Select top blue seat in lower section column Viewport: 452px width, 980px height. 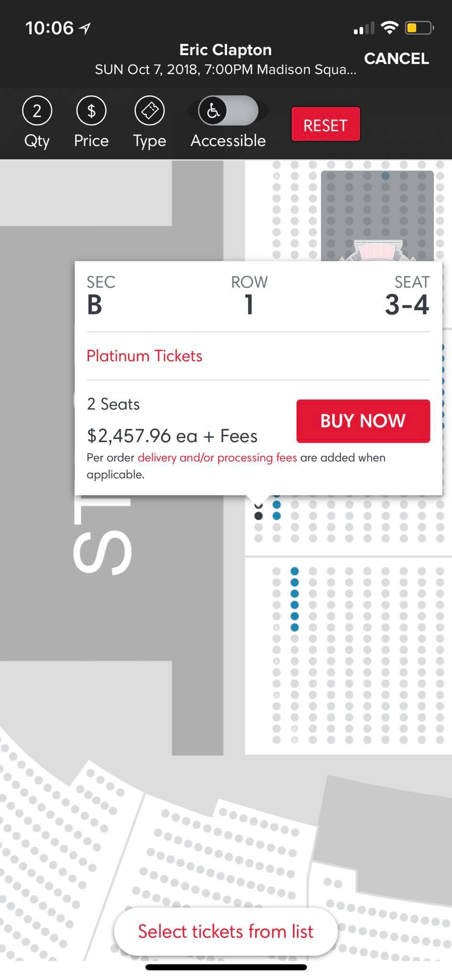click(295, 571)
